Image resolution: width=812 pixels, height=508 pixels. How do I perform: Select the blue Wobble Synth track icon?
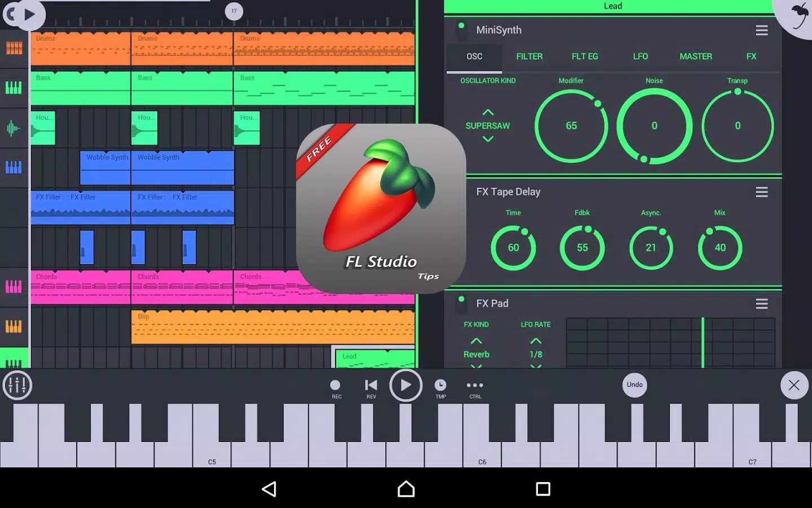tap(14, 168)
